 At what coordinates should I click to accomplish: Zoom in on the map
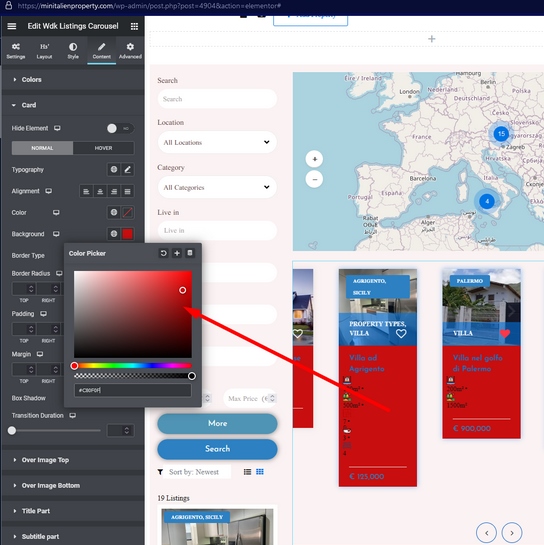(314, 159)
